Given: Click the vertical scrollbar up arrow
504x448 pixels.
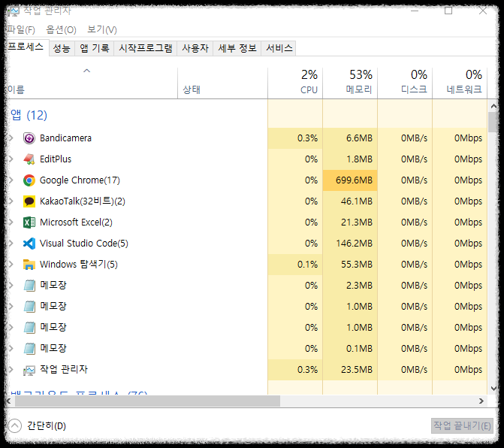Looking at the screenshot, I should (493, 106).
